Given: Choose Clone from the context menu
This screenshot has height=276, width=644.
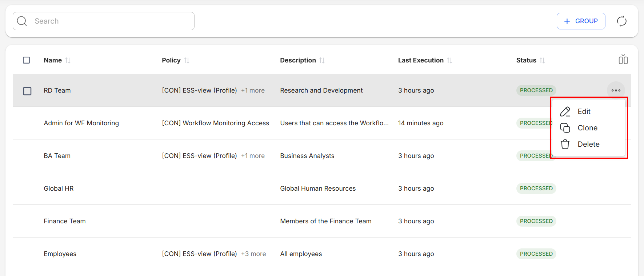Looking at the screenshot, I should (587, 128).
